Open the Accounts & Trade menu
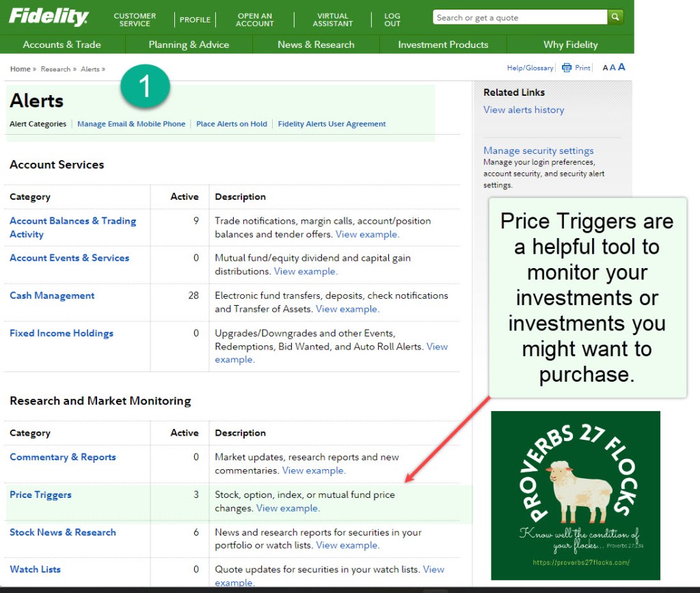 click(x=62, y=44)
